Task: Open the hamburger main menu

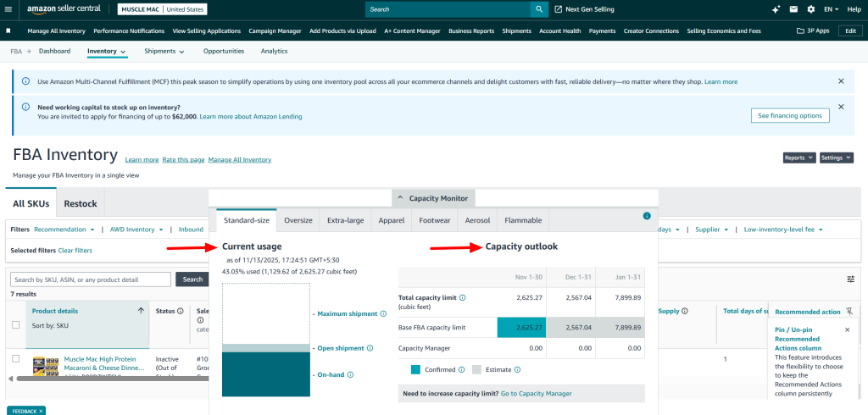Action: tap(8, 9)
